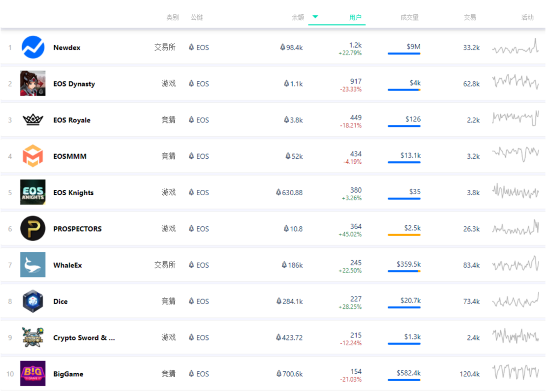Open the EOS Knights name link
Image resolution: width=548 pixels, height=392 pixels.
click(x=73, y=192)
